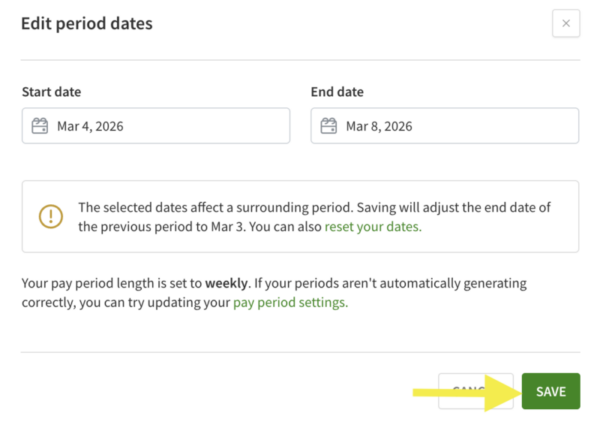Click the 'reset your dates' link
The width and height of the screenshot is (600, 428).
point(373,227)
